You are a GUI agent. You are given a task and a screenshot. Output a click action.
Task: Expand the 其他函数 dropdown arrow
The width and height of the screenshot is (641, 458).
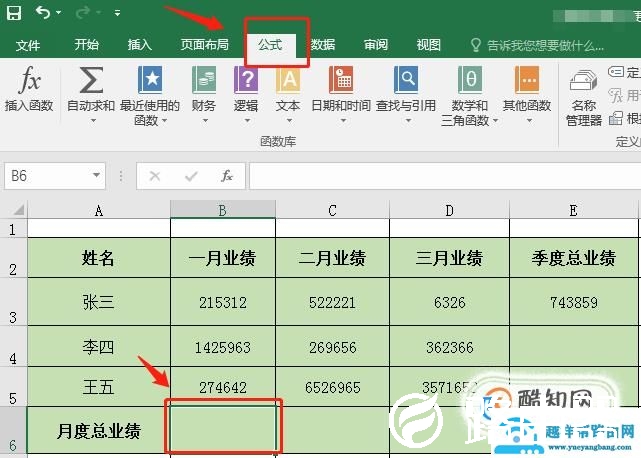pos(529,120)
